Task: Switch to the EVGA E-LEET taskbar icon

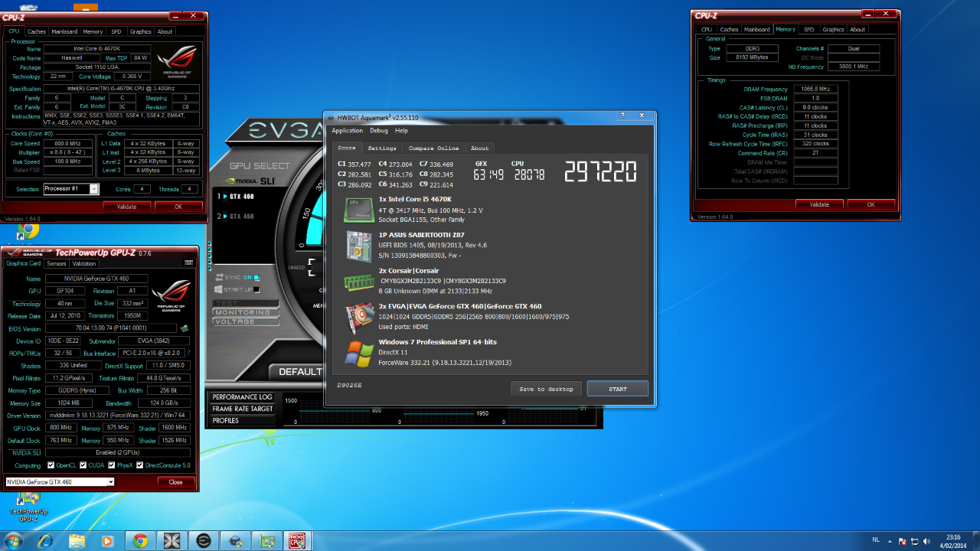Action: [203, 541]
